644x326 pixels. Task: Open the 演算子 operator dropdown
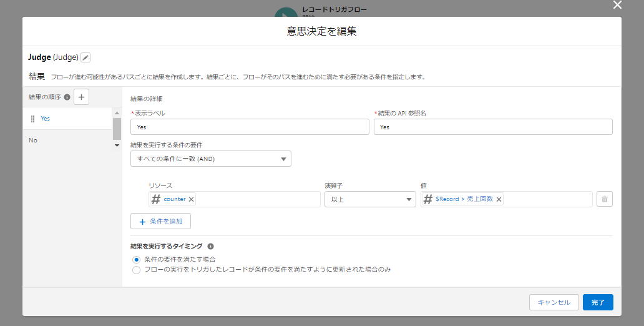click(x=370, y=199)
